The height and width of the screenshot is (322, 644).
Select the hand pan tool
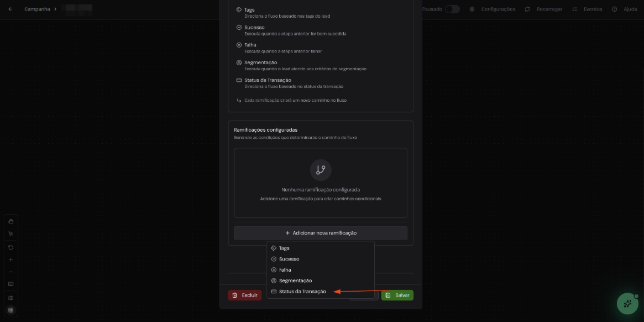click(x=11, y=221)
